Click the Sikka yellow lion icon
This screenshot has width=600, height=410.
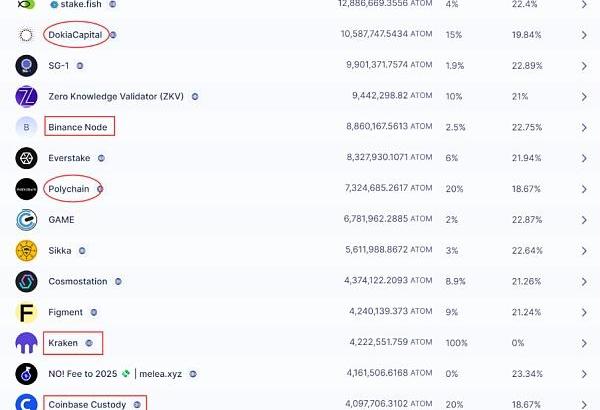(x=26, y=251)
